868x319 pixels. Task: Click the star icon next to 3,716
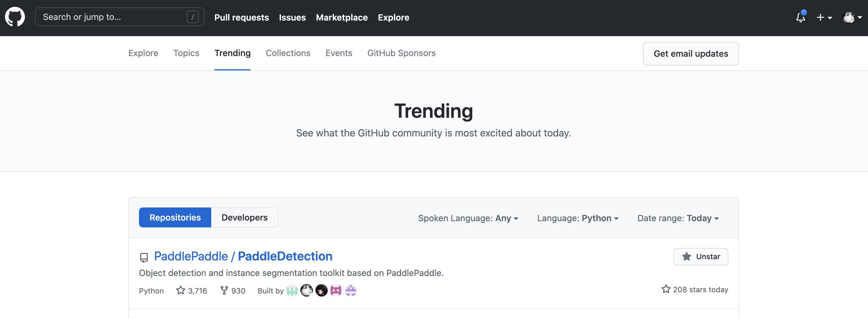[x=181, y=290]
